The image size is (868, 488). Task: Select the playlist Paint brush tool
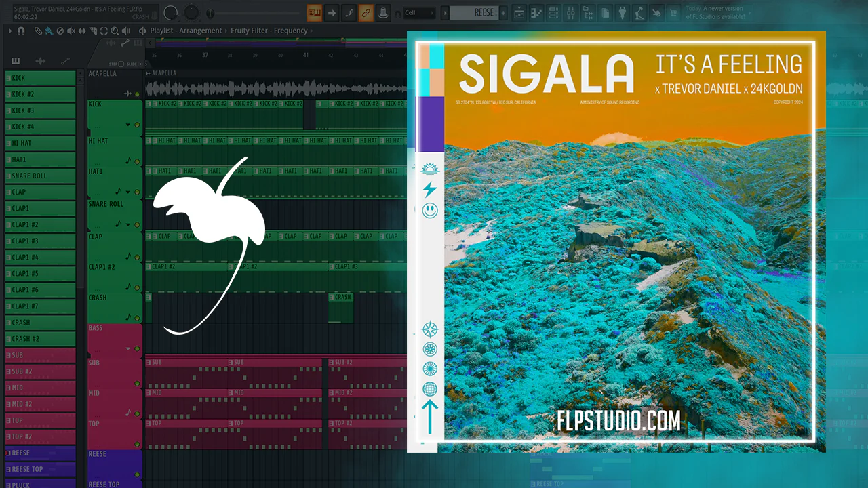tap(49, 30)
